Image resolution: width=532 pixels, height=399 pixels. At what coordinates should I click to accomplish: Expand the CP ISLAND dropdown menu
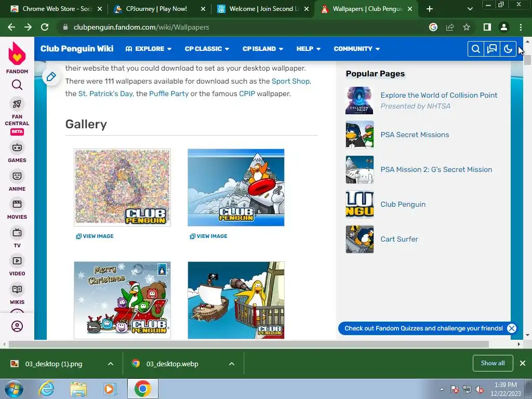click(262, 49)
